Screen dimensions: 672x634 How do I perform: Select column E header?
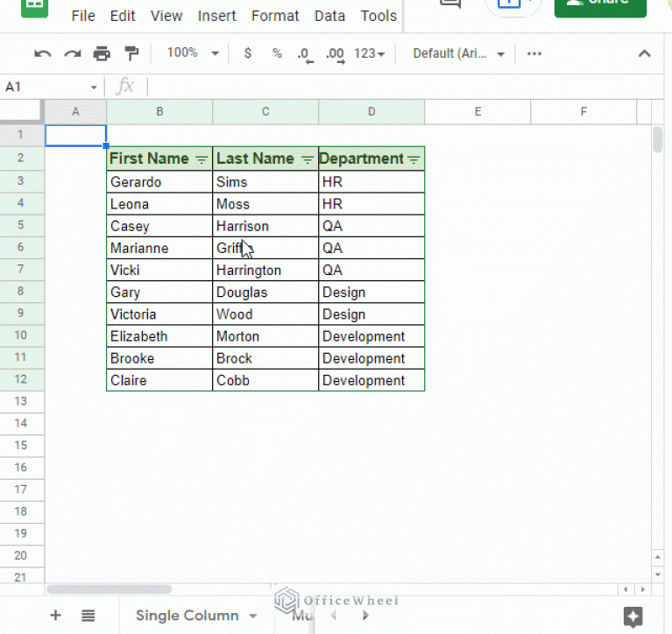point(477,112)
